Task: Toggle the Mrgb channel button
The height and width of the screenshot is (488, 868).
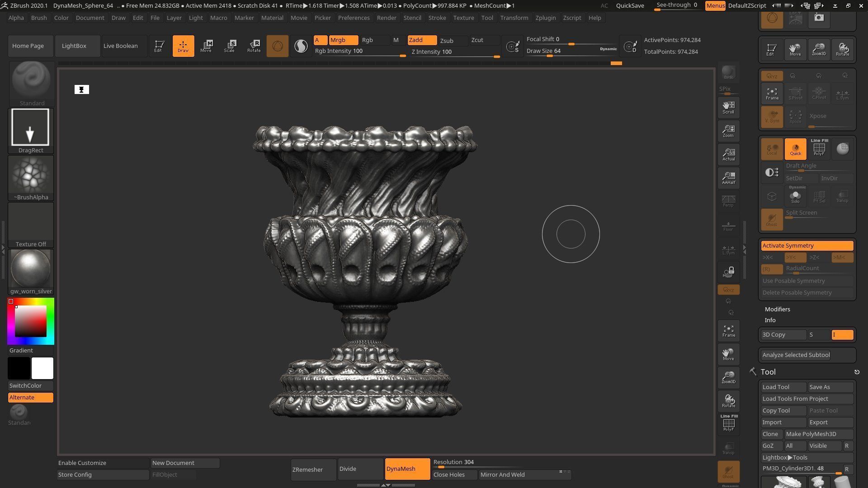Action: coord(344,40)
